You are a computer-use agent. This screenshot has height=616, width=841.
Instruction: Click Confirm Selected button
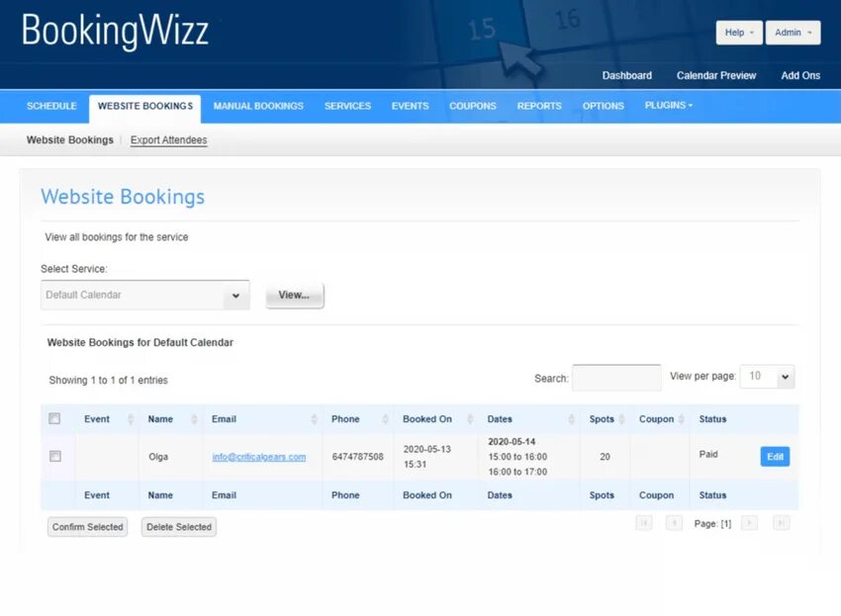87,527
